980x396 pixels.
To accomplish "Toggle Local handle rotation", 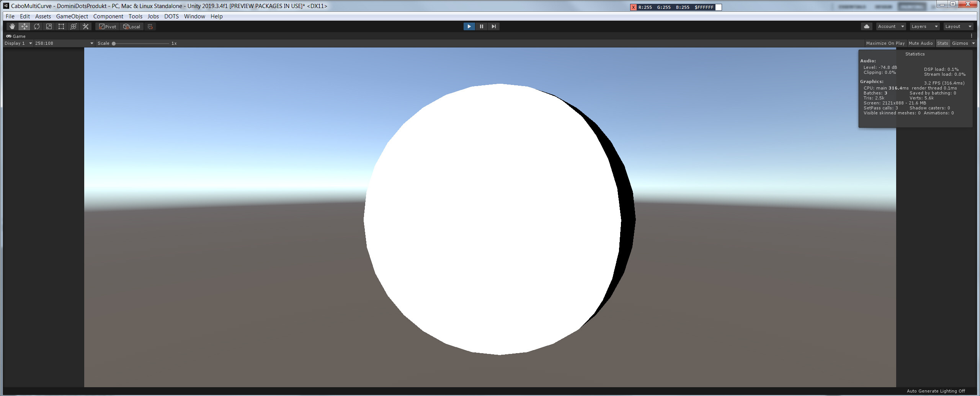I will 131,26.
